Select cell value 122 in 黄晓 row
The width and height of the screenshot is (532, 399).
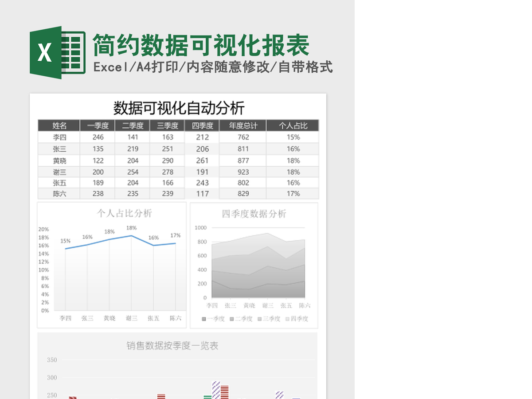coord(98,160)
